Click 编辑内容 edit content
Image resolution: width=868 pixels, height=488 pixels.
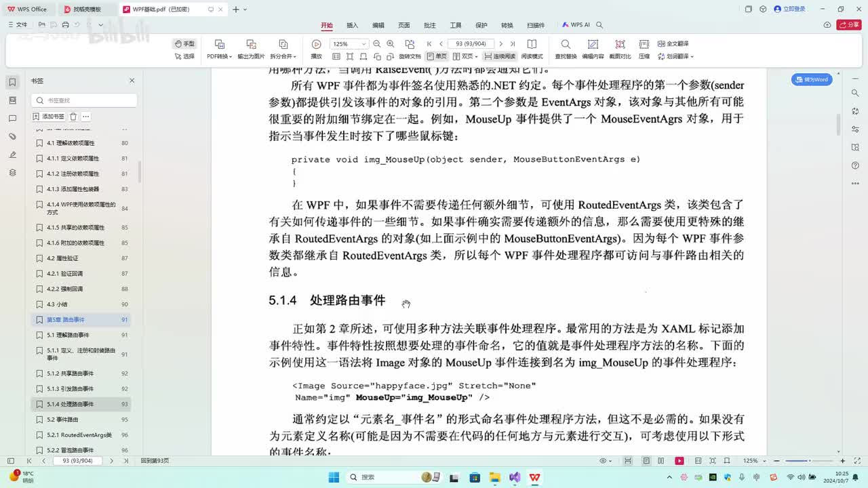(x=593, y=49)
